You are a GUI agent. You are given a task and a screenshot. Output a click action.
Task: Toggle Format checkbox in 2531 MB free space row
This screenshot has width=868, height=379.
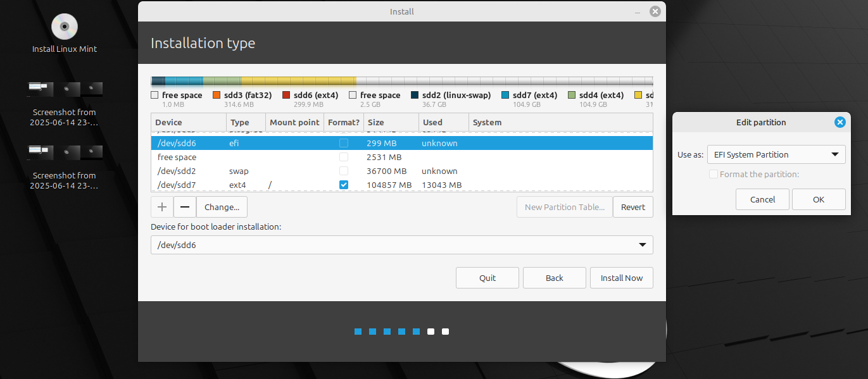(x=344, y=157)
